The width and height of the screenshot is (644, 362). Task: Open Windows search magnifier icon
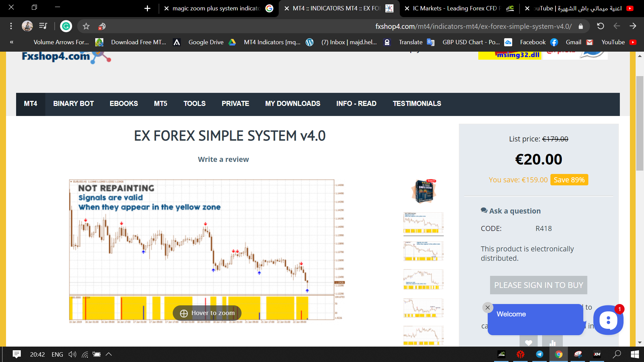pyautogui.click(x=616, y=354)
